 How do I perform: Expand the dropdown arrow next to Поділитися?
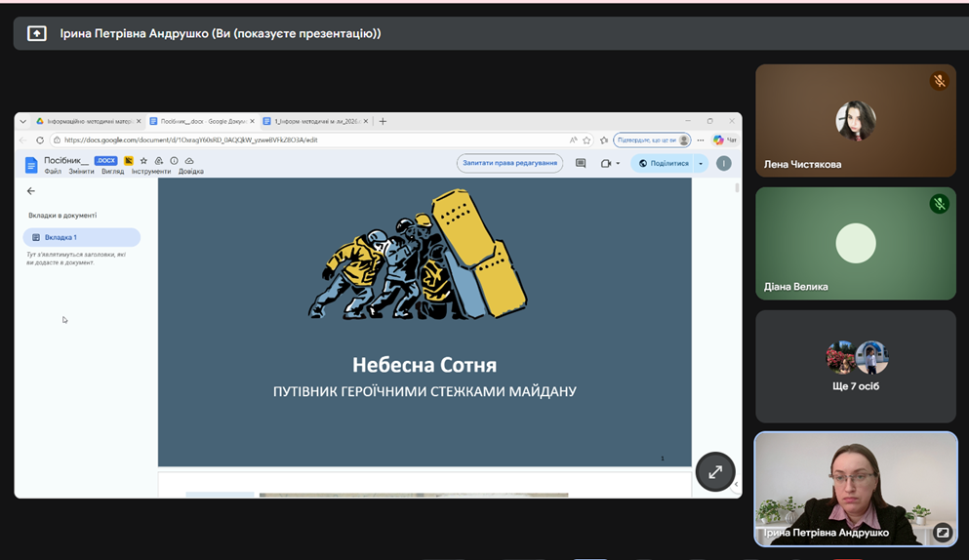(701, 164)
